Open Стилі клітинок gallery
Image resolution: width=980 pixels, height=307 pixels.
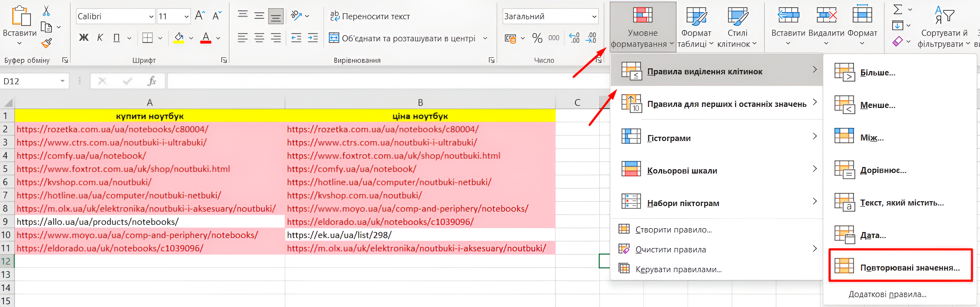click(x=737, y=27)
